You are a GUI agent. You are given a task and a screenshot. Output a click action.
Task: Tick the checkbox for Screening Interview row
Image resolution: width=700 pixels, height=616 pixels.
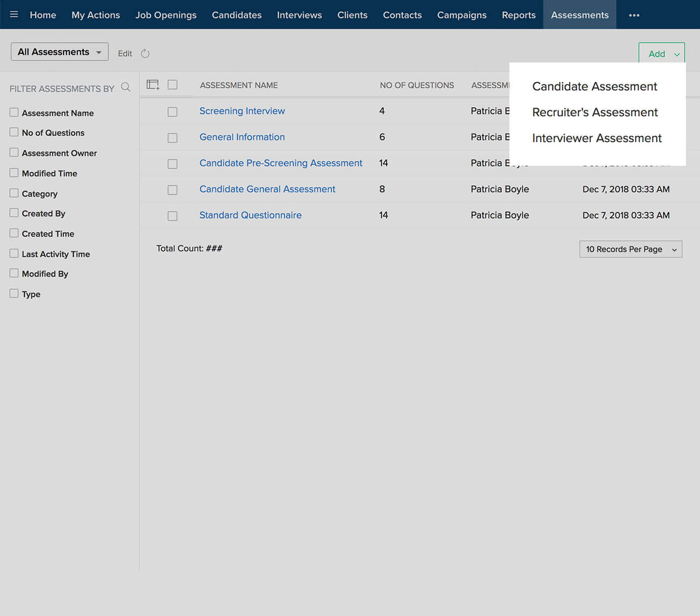pyautogui.click(x=172, y=112)
